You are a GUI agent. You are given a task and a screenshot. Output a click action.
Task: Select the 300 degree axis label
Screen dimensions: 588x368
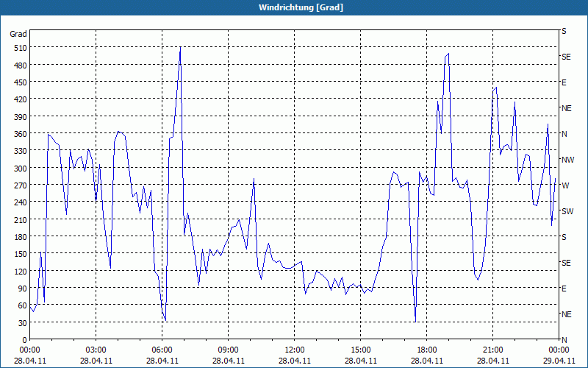tap(21, 169)
